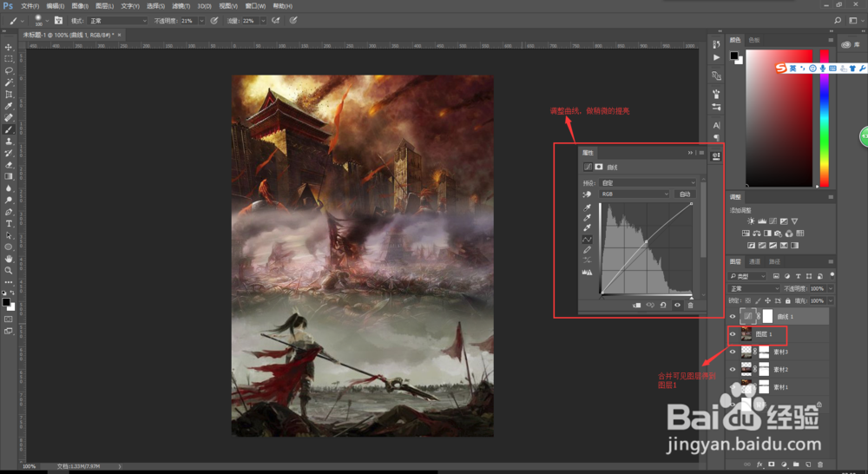
Task: Switch to the 通道 tab
Action: 754,262
